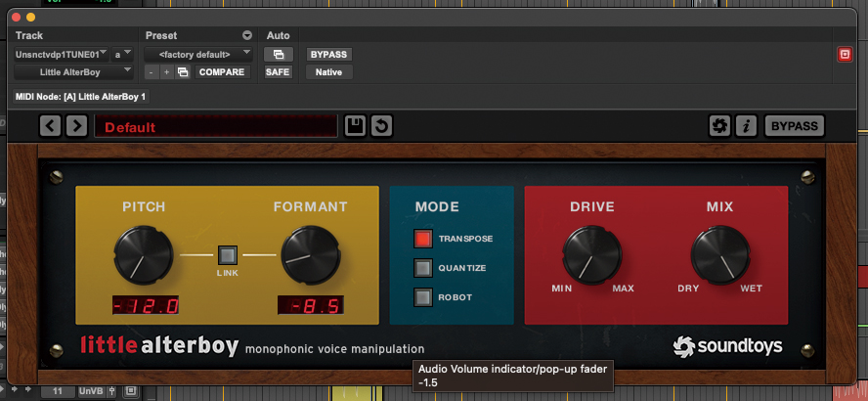
Task: Enable TRANSPOSE mode
Action: tap(423, 239)
